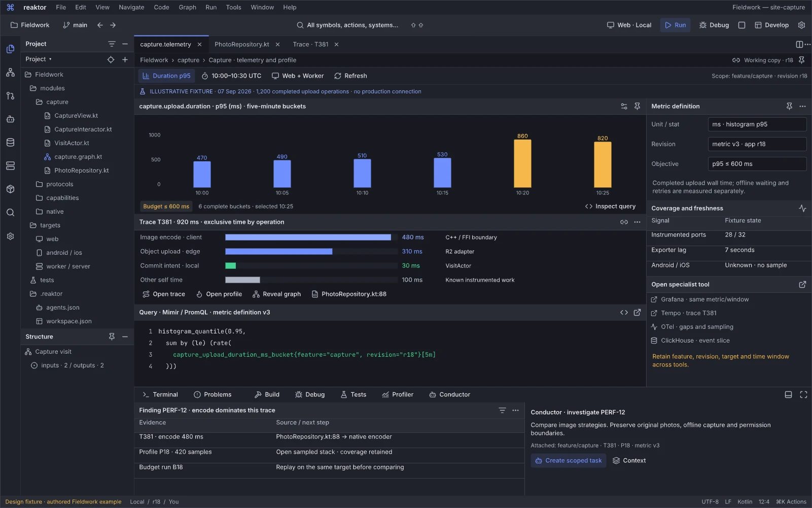The width and height of the screenshot is (812, 508).
Task: Open Metric definition more options ellipsis
Action: pyautogui.click(x=802, y=106)
